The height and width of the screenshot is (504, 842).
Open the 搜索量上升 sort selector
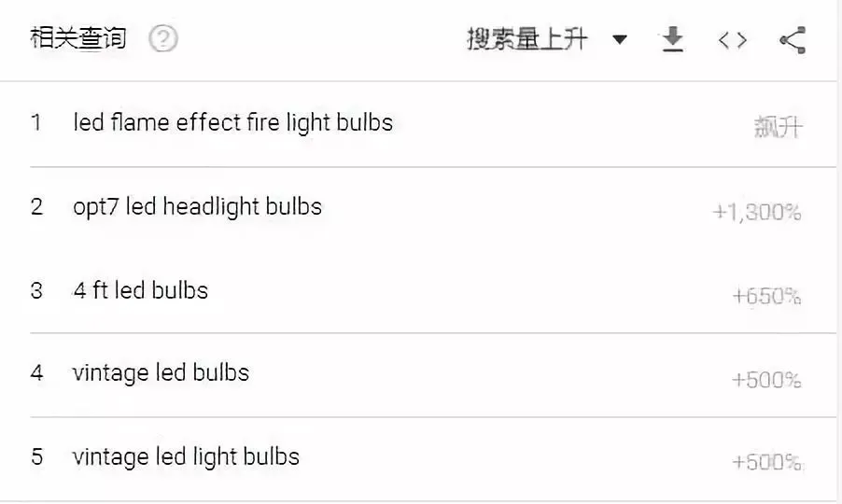point(547,39)
